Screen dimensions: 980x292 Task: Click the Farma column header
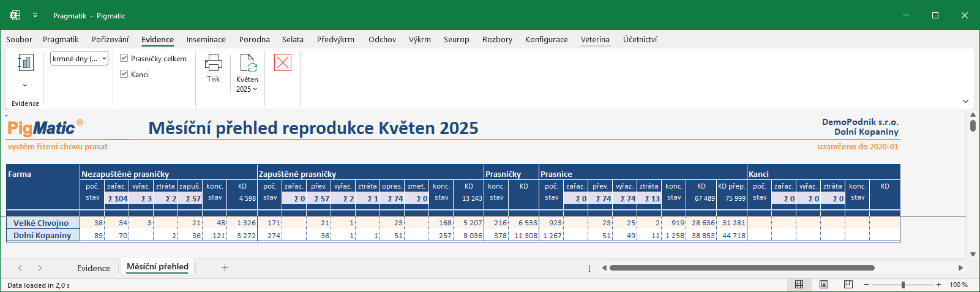[20, 174]
